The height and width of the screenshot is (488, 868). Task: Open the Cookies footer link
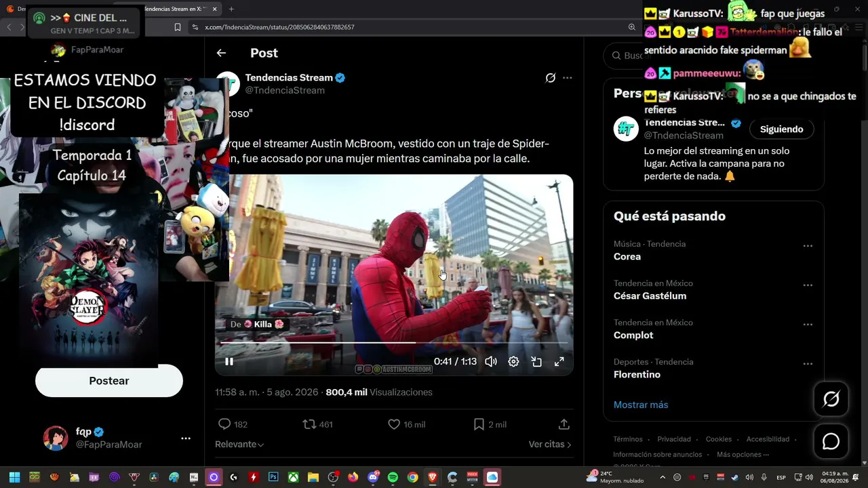[x=719, y=439]
